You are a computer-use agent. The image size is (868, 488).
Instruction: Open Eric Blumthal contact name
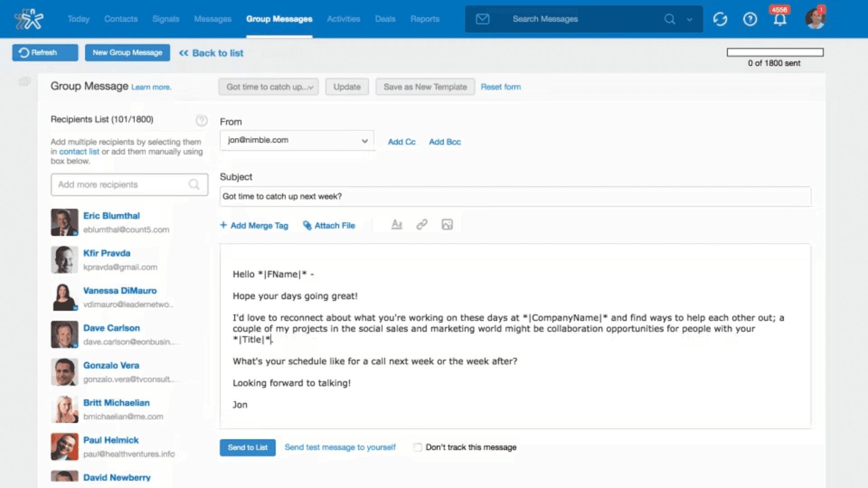[111, 216]
